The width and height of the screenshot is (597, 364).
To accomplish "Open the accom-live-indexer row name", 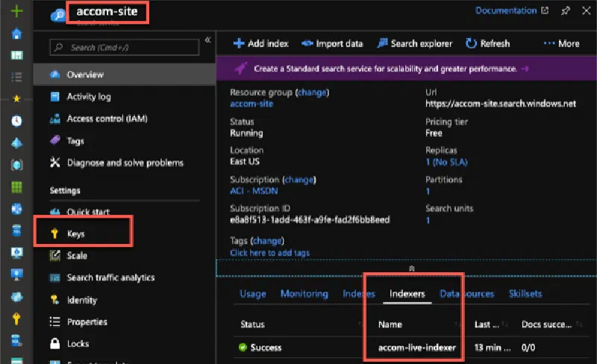I will pos(417,348).
